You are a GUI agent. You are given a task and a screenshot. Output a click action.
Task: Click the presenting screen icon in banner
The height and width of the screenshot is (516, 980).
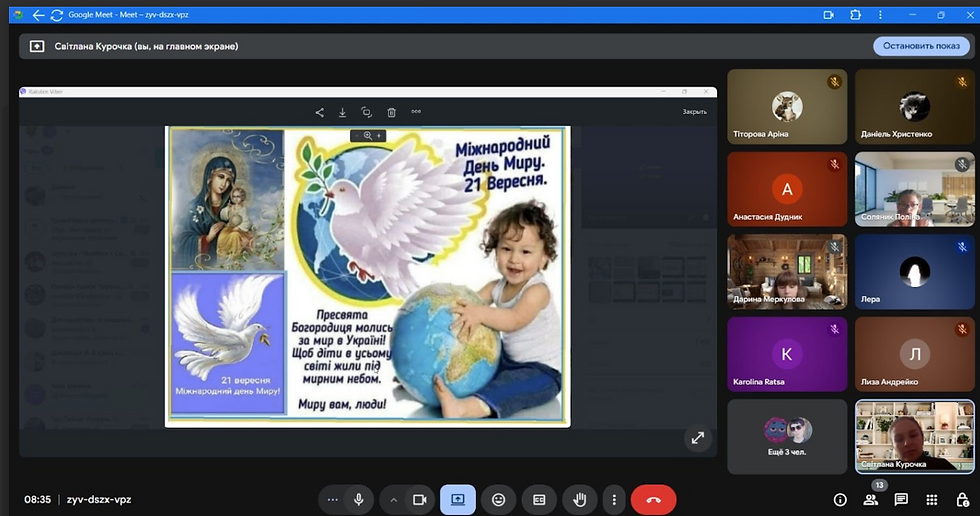(37, 46)
